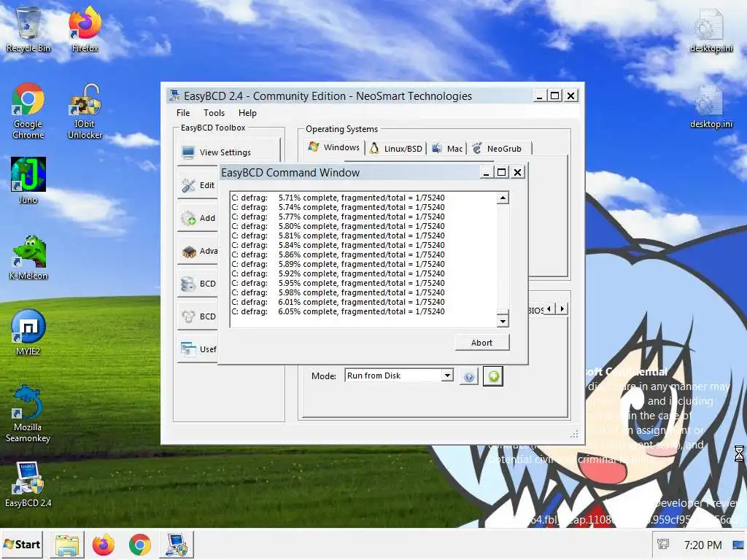Image resolution: width=747 pixels, height=560 pixels.
Task: Open the Recycle Bin desktop icon
Action: click(28, 29)
